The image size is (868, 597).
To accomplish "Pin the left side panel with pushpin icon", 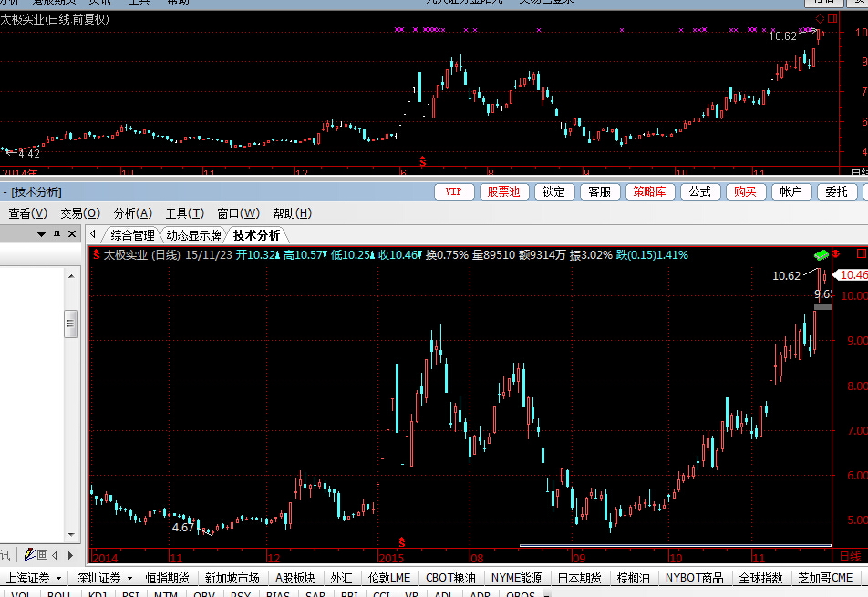I will [x=57, y=234].
